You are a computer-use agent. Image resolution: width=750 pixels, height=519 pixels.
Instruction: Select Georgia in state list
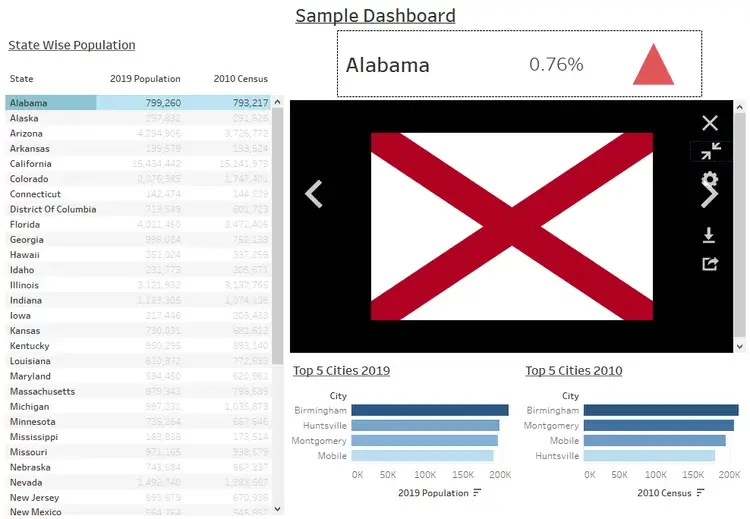27,240
